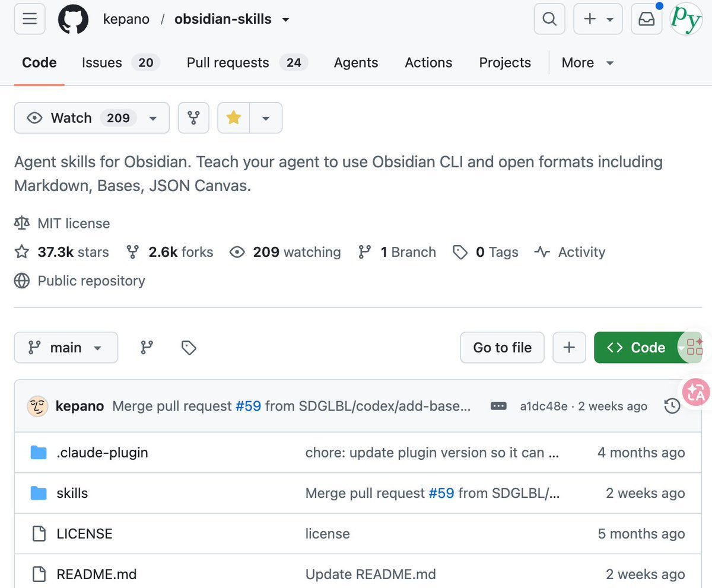Open #59 link in skills row
Viewport: 712px width, 588px height.
coord(441,493)
